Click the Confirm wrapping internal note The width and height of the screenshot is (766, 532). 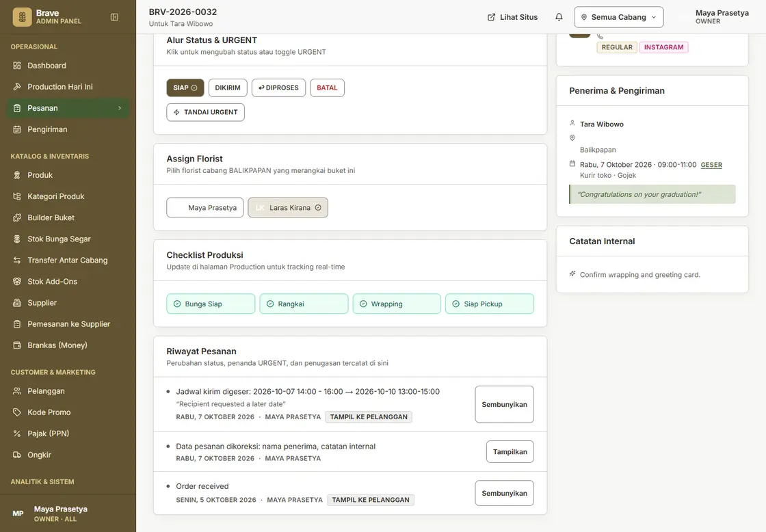click(640, 275)
